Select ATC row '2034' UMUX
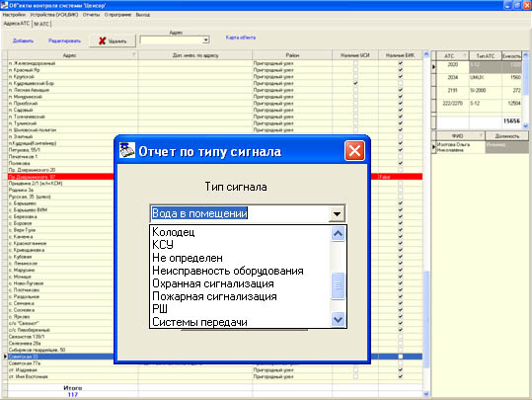 coord(479,80)
